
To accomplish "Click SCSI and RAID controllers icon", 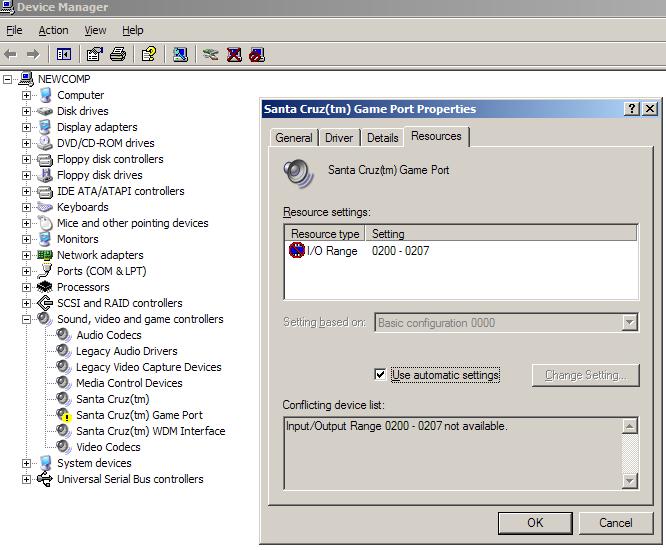I will coord(45,303).
